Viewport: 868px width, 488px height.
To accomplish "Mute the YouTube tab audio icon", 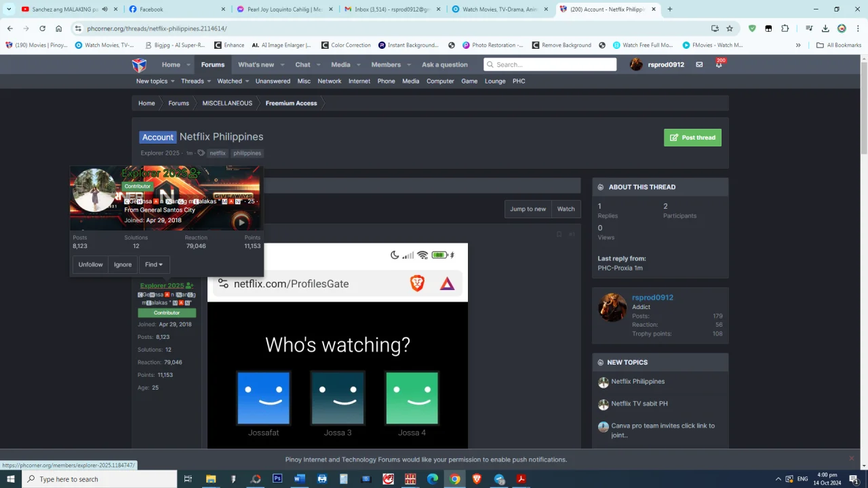I will pyautogui.click(x=104, y=9).
